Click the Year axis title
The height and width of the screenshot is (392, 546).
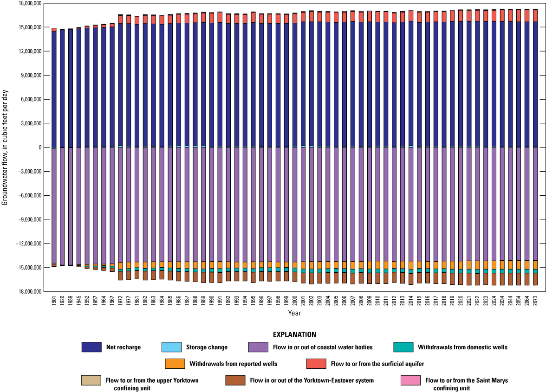click(294, 313)
